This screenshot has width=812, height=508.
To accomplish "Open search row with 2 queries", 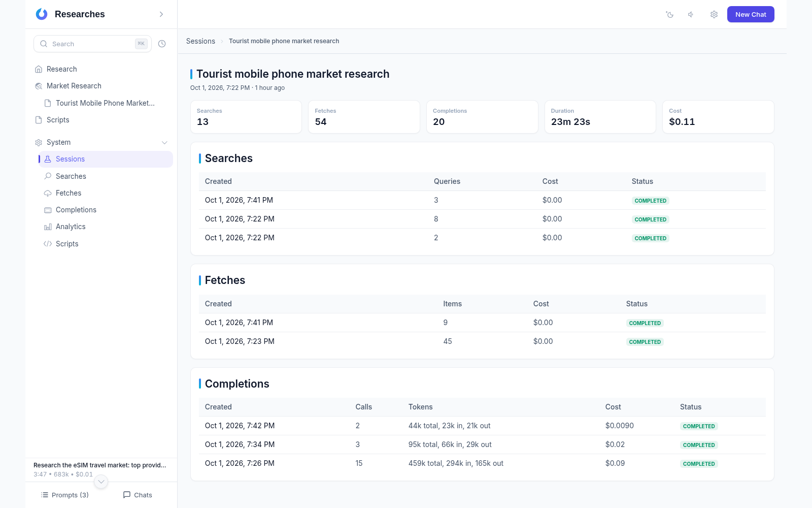I will pos(482,238).
